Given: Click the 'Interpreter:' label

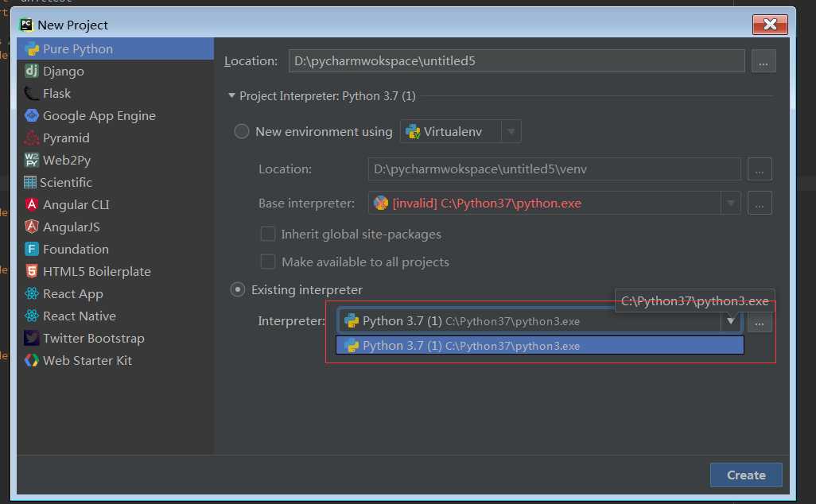Looking at the screenshot, I should point(291,321).
